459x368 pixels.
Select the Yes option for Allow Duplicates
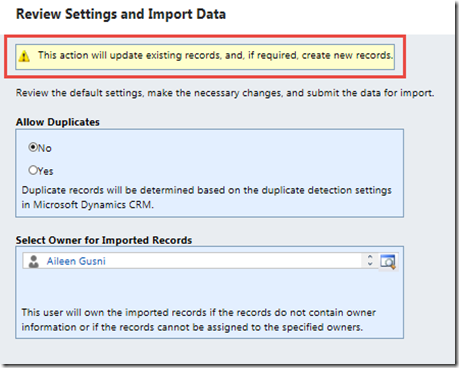point(33,170)
